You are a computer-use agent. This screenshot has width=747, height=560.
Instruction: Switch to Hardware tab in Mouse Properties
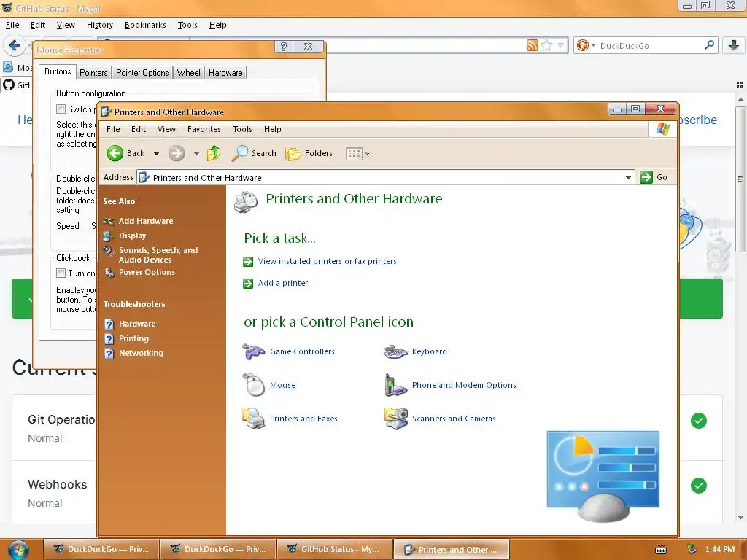pos(225,73)
